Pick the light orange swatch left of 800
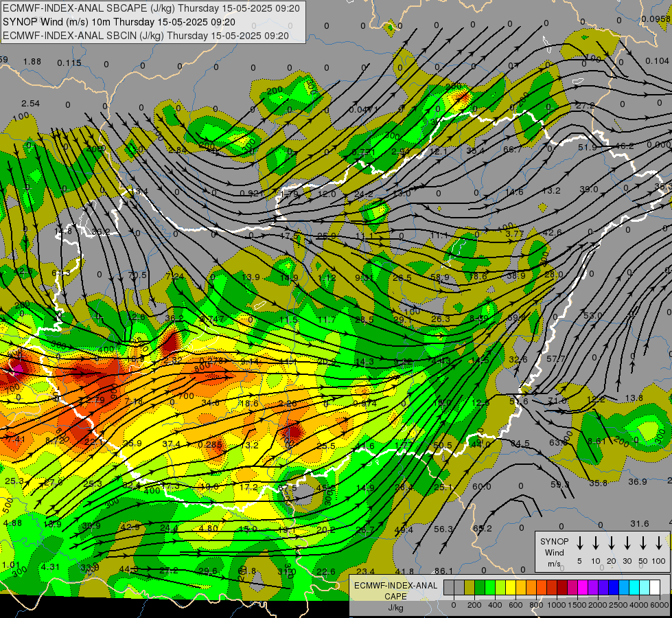This screenshot has width=672, height=618. (x=531, y=587)
